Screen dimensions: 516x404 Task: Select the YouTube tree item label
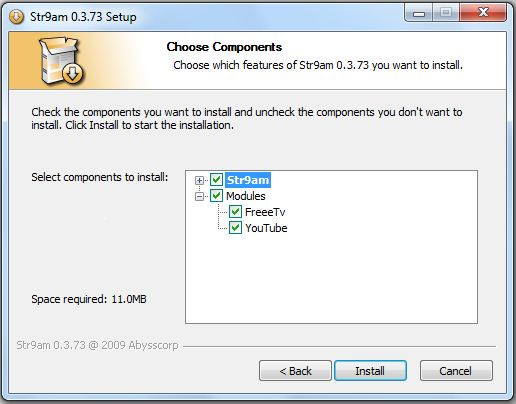coord(266,228)
